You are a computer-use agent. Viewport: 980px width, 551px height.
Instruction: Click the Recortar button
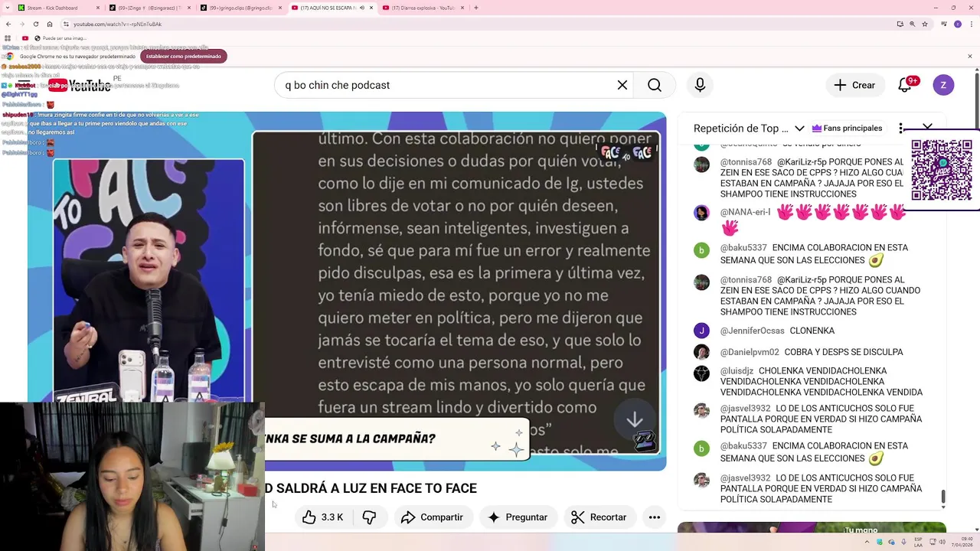(599, 517)
